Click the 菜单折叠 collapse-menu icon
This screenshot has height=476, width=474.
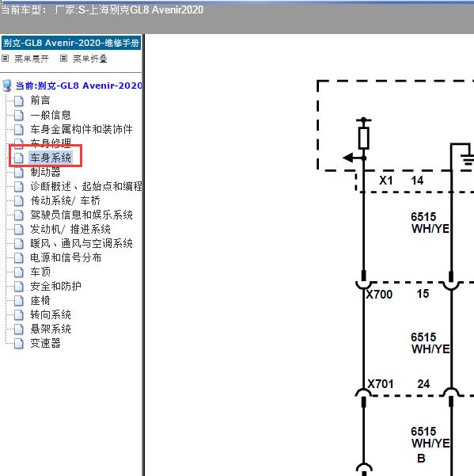[63, 59]
